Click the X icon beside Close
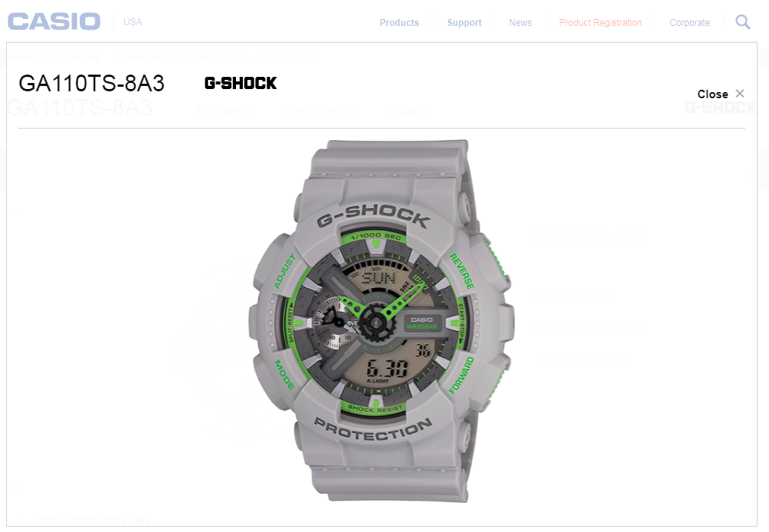Image resolution: width=769 pixels, height=532 pixels. pos(740,93)
